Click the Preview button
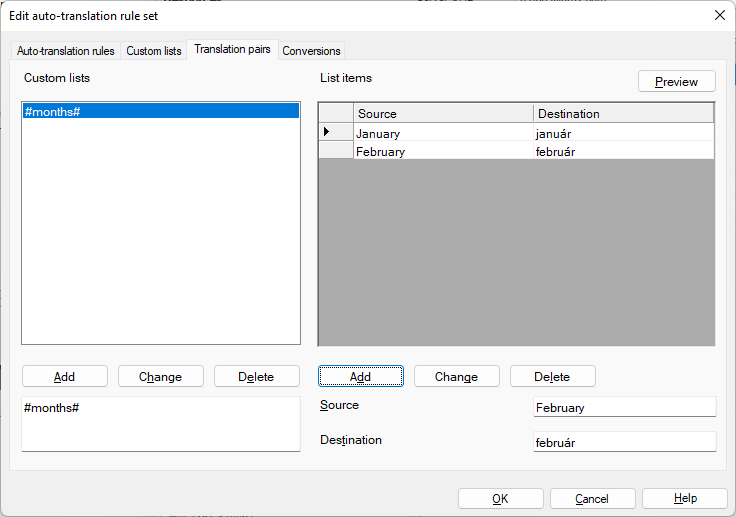This screenshot has height=517, width=736. point(676,82)
